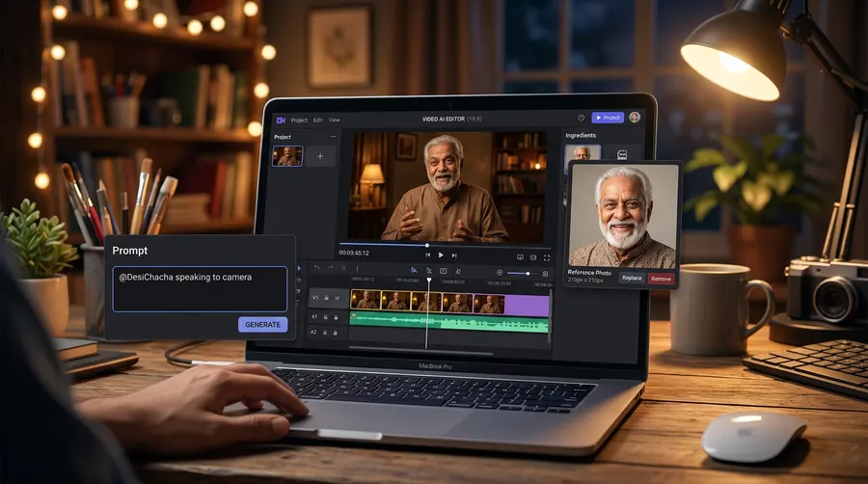868x484 pixels.
Task: Click the add media ingredient icon
Action: [x=622, y=154]
